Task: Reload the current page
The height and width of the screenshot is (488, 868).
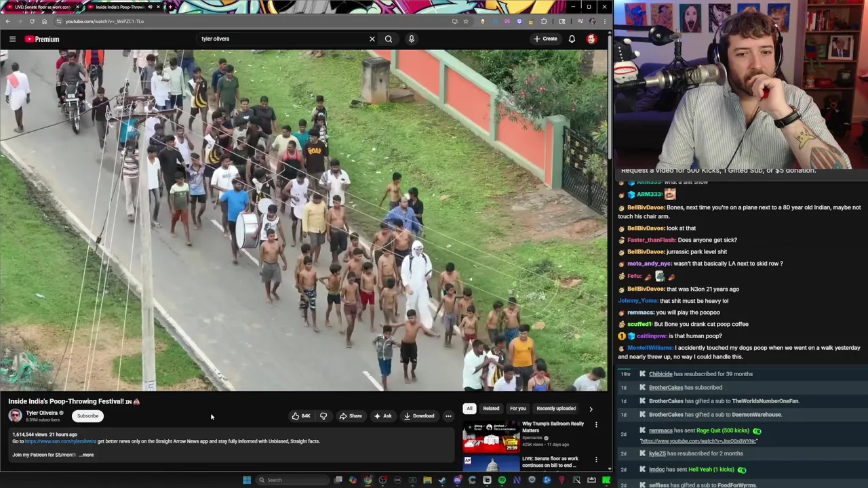Action: tap(32, 22)
